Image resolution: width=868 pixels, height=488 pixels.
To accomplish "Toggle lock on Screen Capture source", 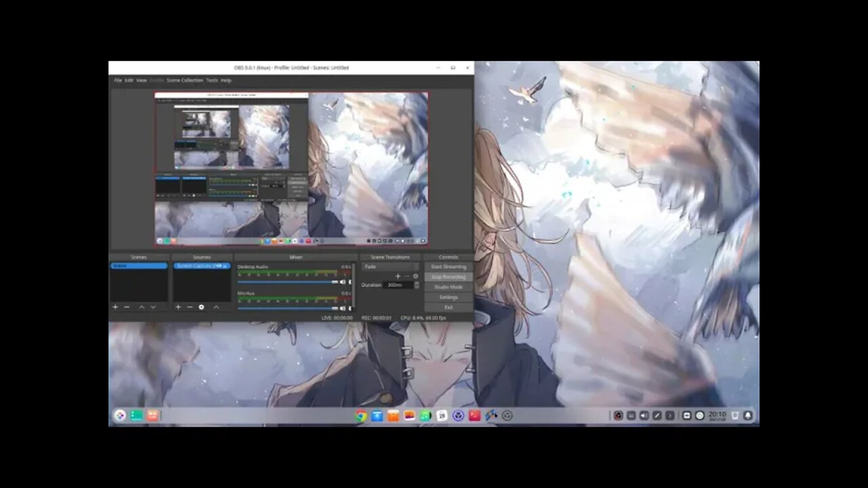I will pos(226,266).
